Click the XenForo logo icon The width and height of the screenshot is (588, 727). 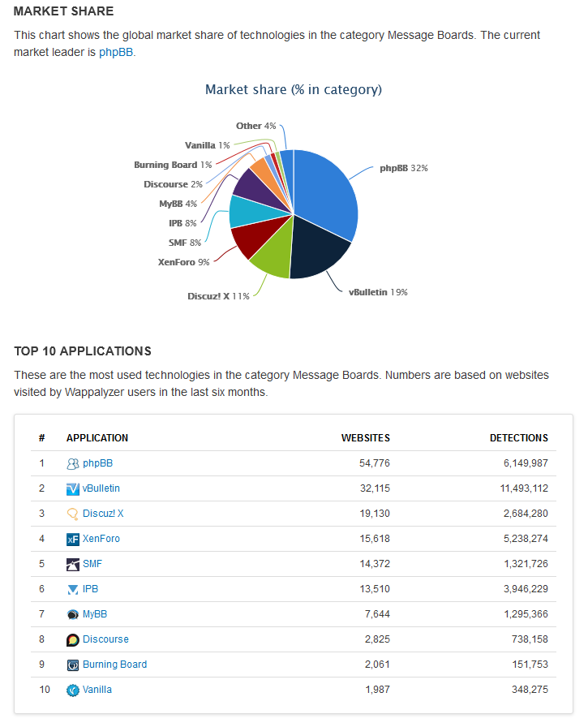73,539
